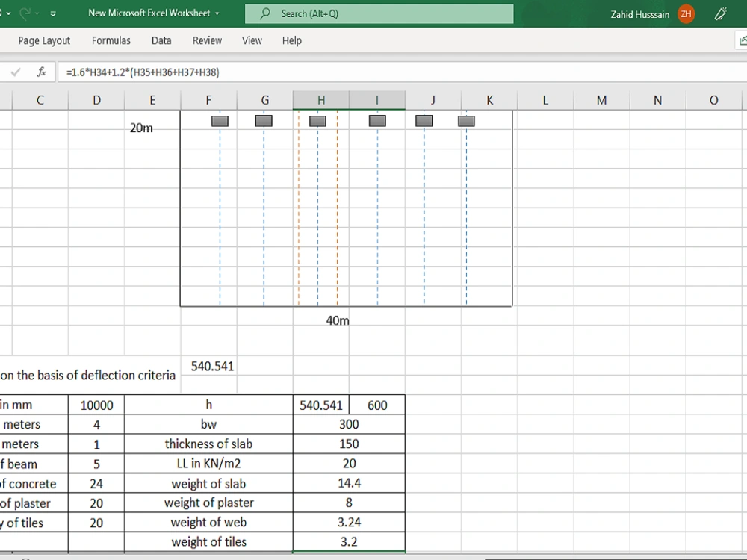This screenshot has height=560, width=747.
Task: Click the 'on the basis of deflection criteria' text
Action: click(87, 376)
